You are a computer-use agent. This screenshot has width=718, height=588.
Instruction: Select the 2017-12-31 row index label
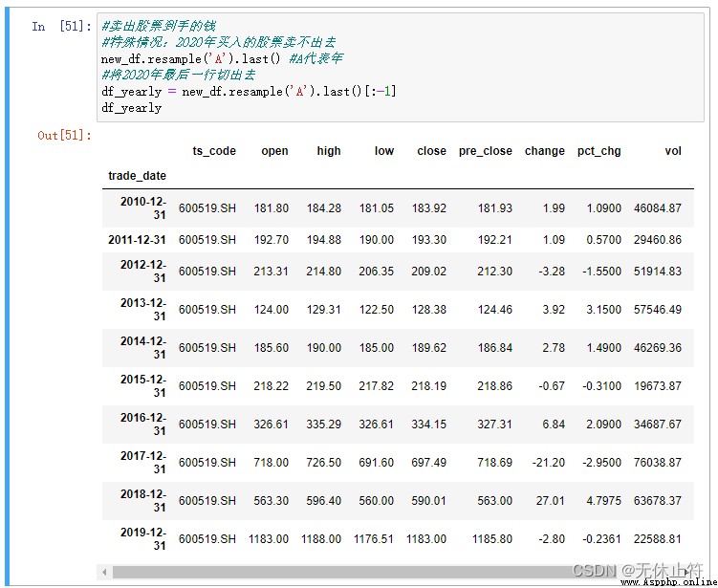(142, 463)
